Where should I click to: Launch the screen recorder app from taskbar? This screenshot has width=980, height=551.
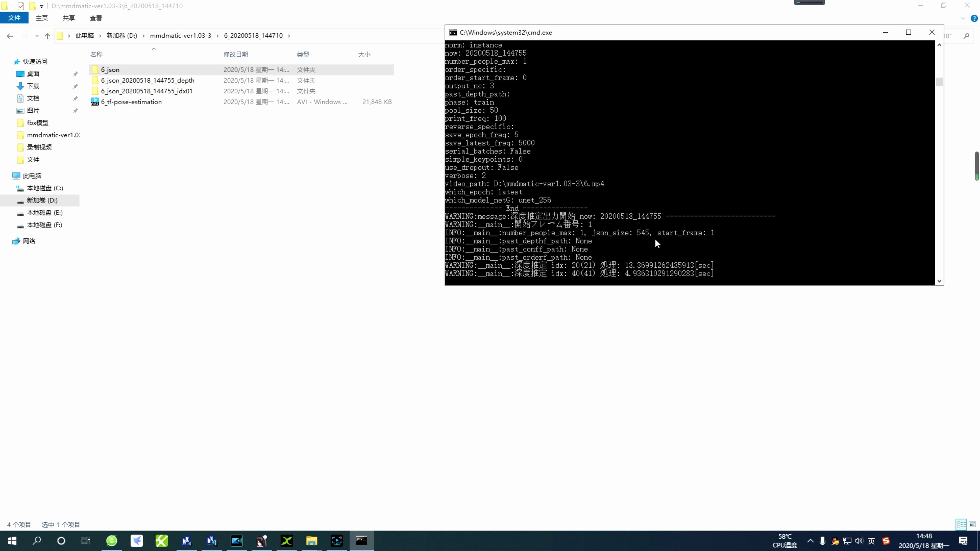pos(337,541)
